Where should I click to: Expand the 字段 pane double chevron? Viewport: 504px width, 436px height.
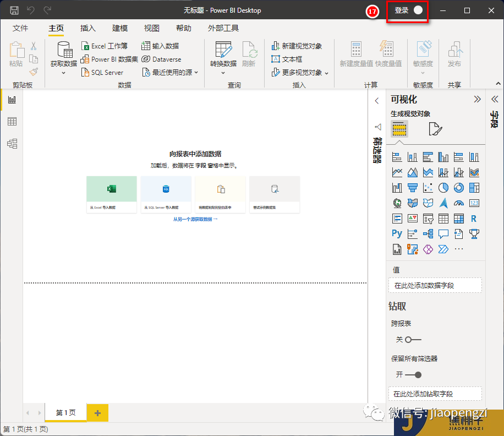pos(495,99)
